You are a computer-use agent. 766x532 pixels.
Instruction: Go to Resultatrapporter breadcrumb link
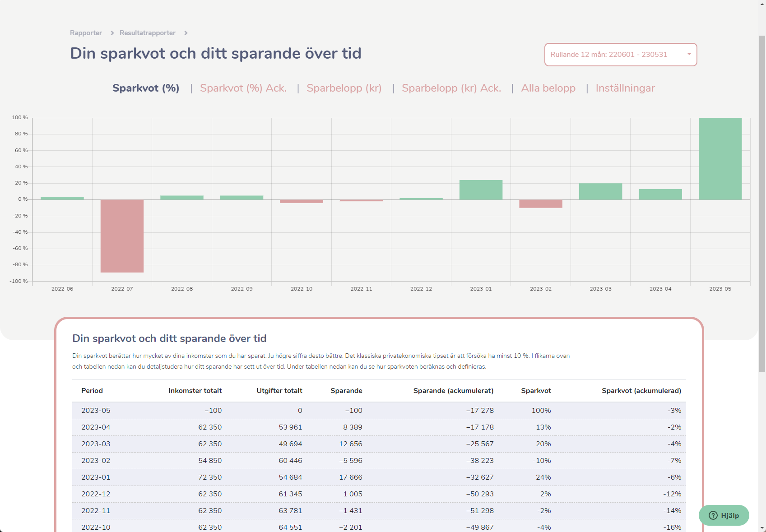tap(148, 33)
